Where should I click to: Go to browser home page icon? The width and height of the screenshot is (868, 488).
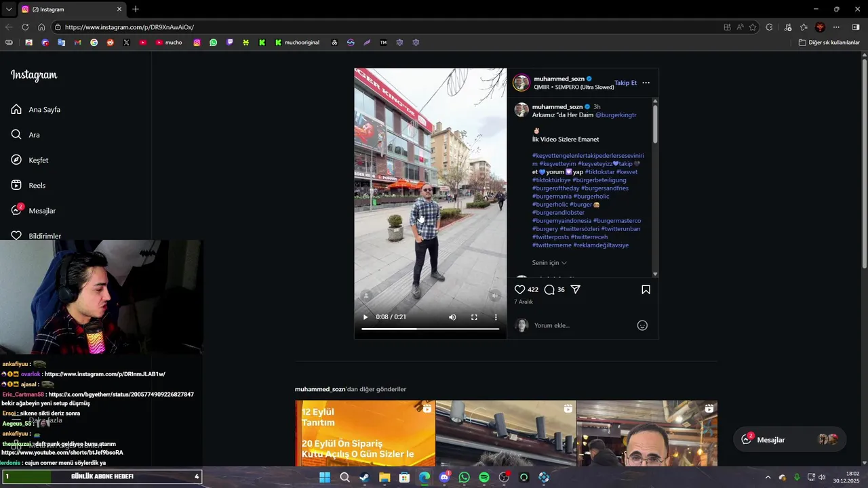tap(41, 27)
